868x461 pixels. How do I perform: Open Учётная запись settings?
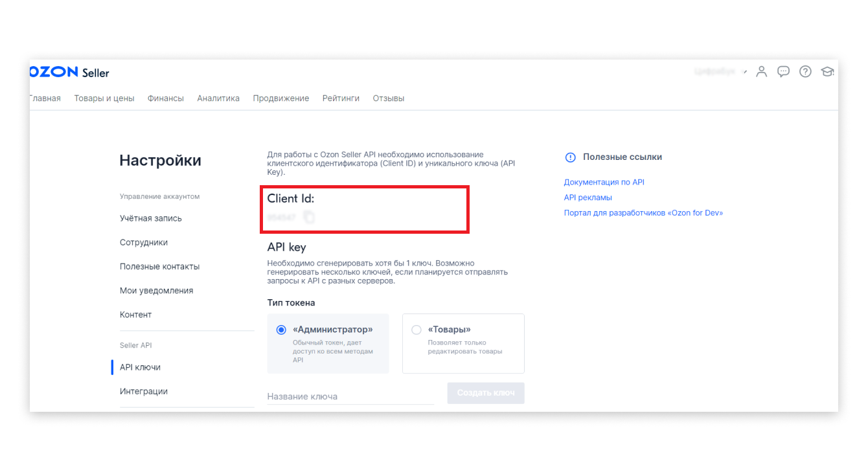151,218
